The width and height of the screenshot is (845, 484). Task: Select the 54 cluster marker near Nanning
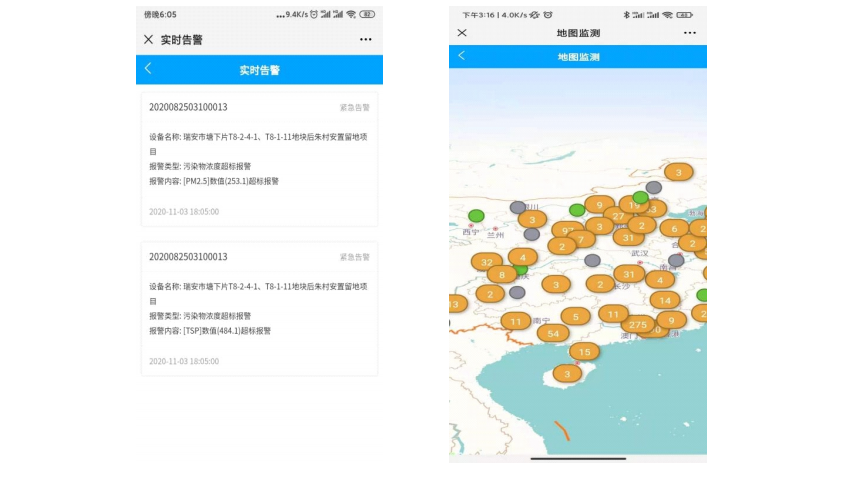coord(552,333)
